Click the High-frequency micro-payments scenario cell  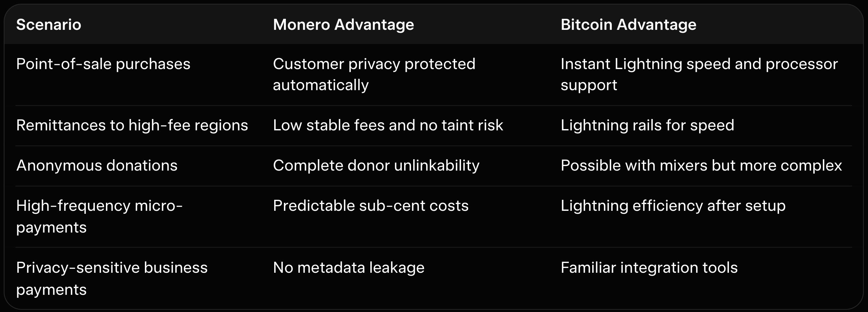[x=99, y=216]
